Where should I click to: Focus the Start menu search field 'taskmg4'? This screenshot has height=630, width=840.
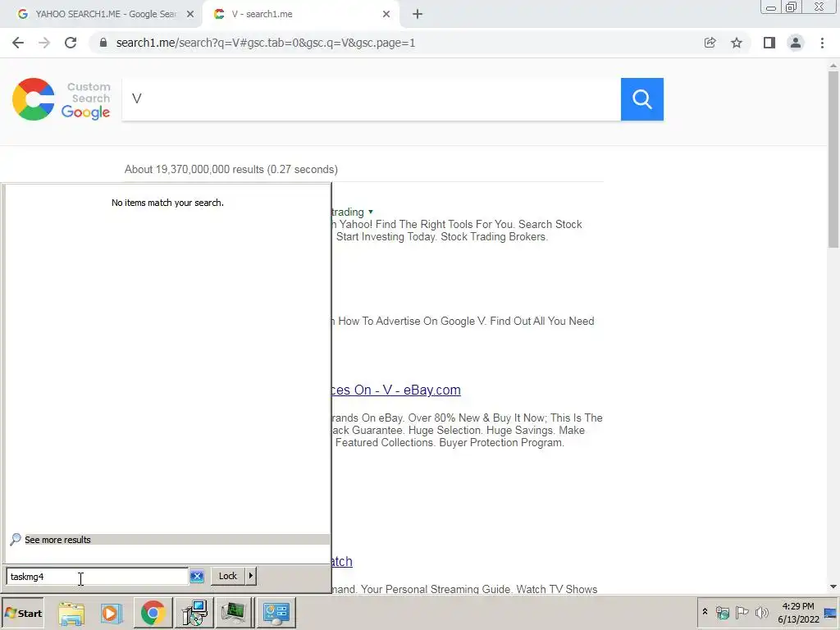[x=98, y=577]
